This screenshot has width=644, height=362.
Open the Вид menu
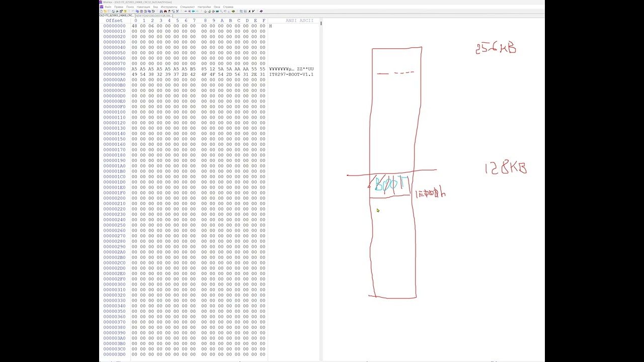click(x=155, y=7)
